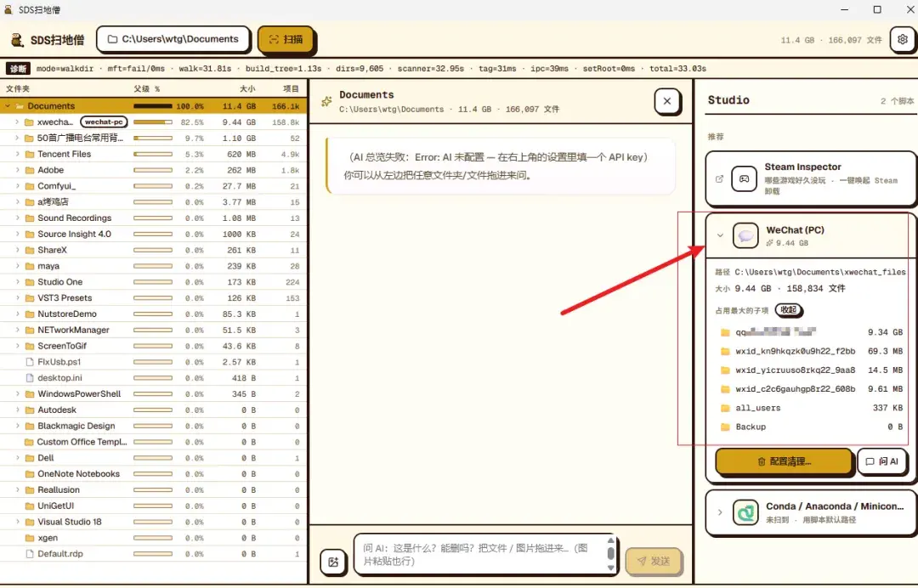Viewport: 918px width, 588px height.
Task: Select the Dell folder icon
Action: click(29, 457)
